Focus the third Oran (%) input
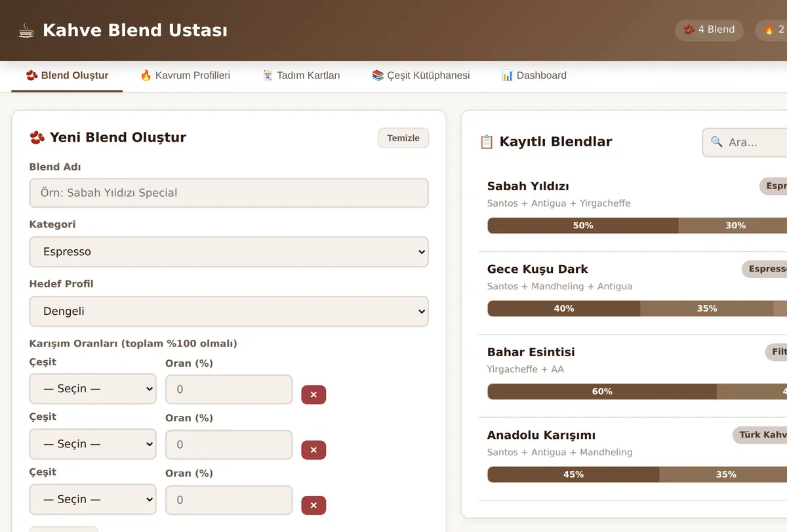 (229, 500)
